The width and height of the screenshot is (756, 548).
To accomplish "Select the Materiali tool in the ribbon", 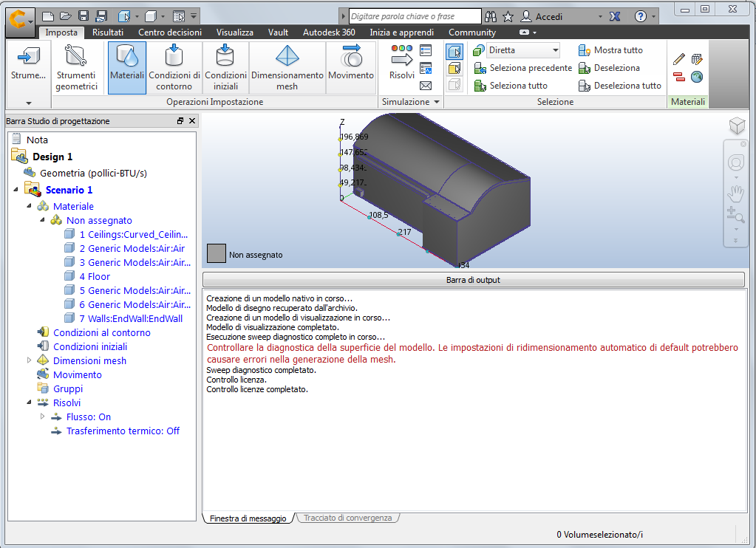I will coord(126,66).
